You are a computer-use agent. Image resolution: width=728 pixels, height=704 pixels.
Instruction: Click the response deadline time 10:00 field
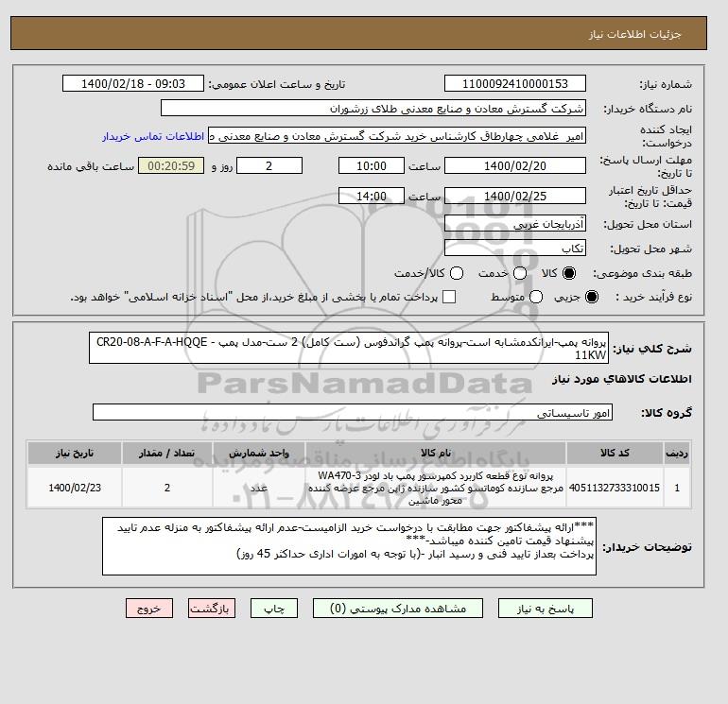pos(372,165)
